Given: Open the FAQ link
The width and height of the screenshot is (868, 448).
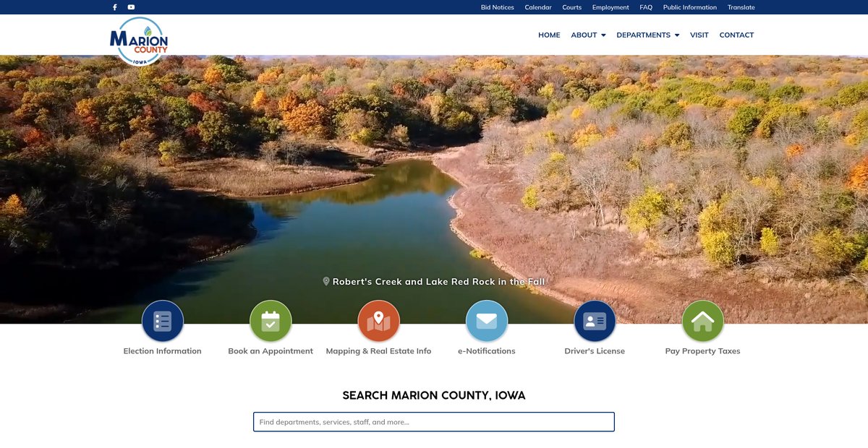Looking at the screenshot, I should point(646,7).
